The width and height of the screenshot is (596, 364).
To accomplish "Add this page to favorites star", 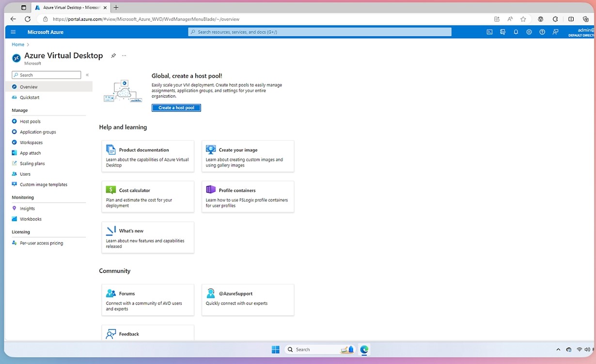I will click(x=523, y=19).
